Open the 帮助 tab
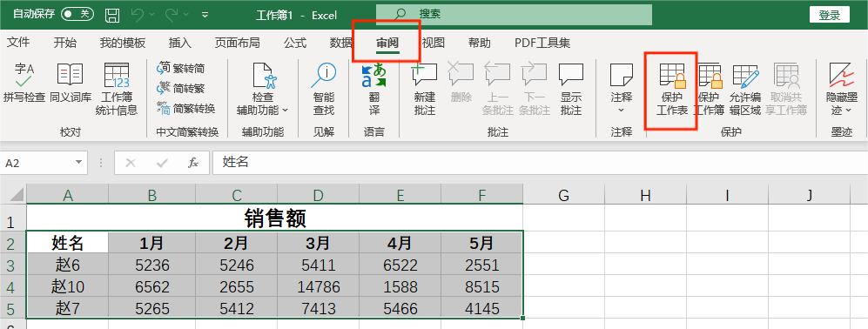This screenshot has height=329, width=868. pos(480,43)
